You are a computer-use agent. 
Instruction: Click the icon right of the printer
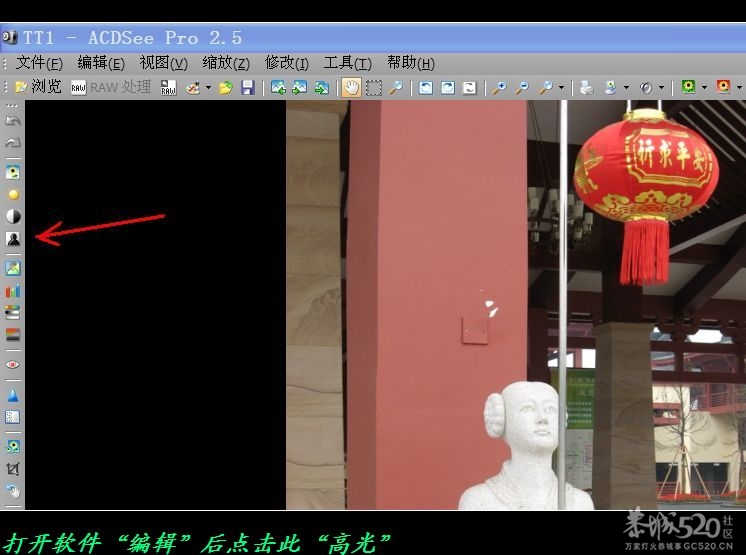pos(610,88)
